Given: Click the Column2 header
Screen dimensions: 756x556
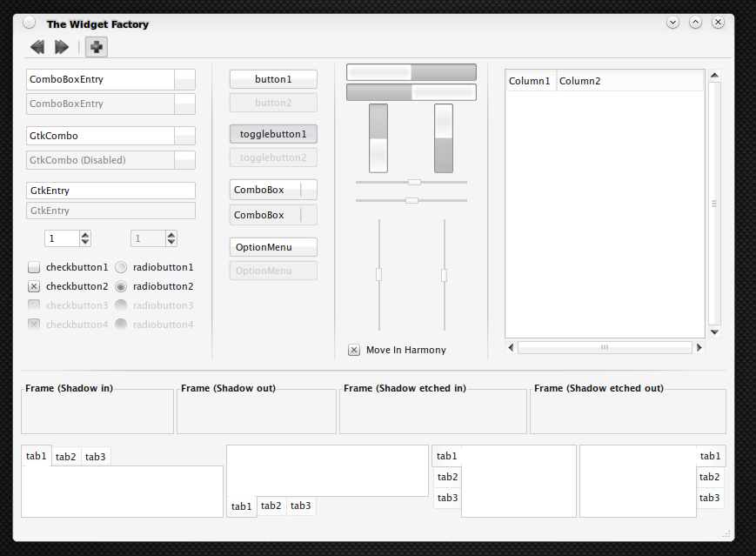Looking at the screenshot, I should point(630,81).
